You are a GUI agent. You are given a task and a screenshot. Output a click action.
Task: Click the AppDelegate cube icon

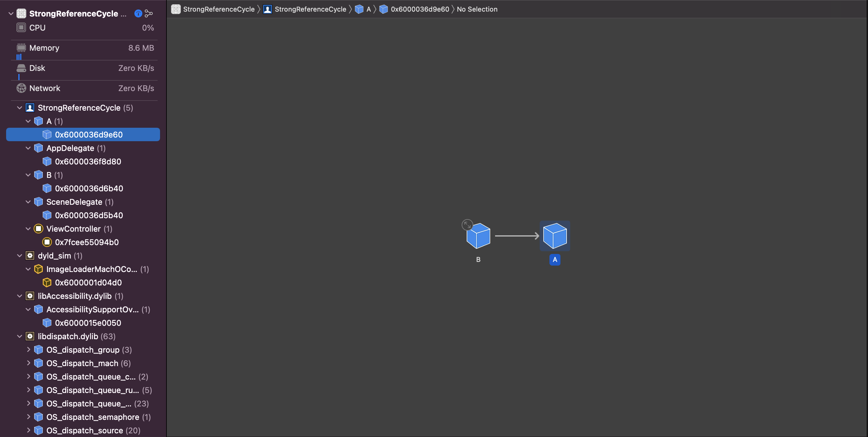tap(38, 148)
